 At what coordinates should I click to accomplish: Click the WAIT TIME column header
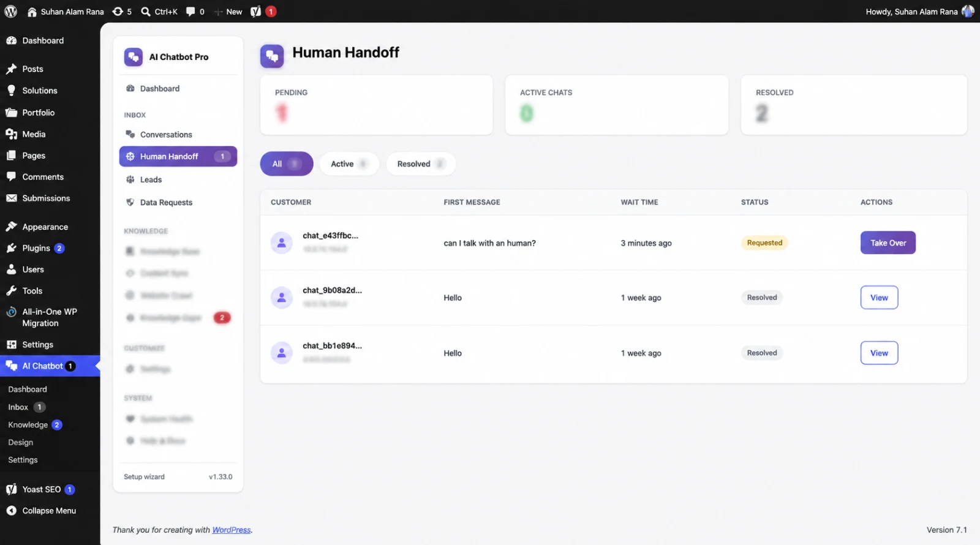(639, 202)
